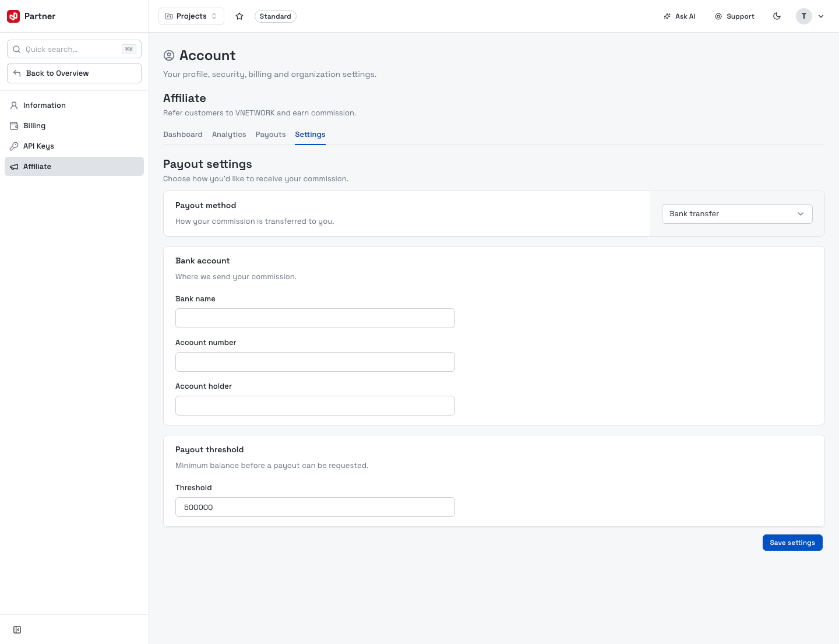Open API Keys in the sidebar
Screen dimensions: 839x644
pos(74,146)
